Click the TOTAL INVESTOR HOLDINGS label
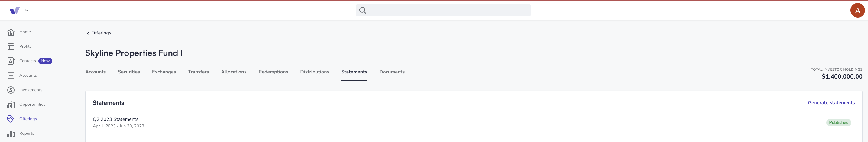 coord(836,70)
